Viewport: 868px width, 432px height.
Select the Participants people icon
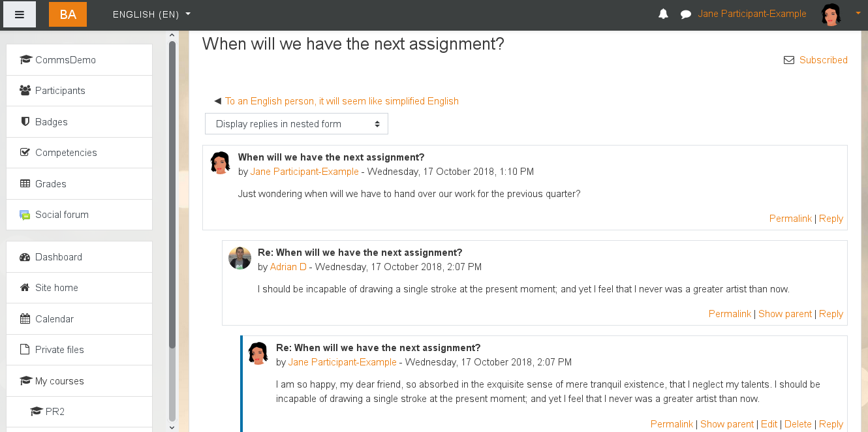pos(27,90)
